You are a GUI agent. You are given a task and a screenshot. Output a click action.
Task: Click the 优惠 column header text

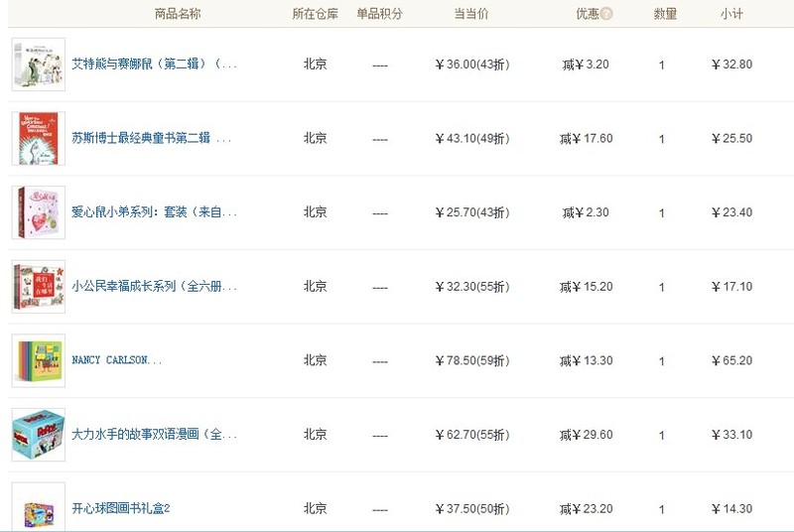588,14
